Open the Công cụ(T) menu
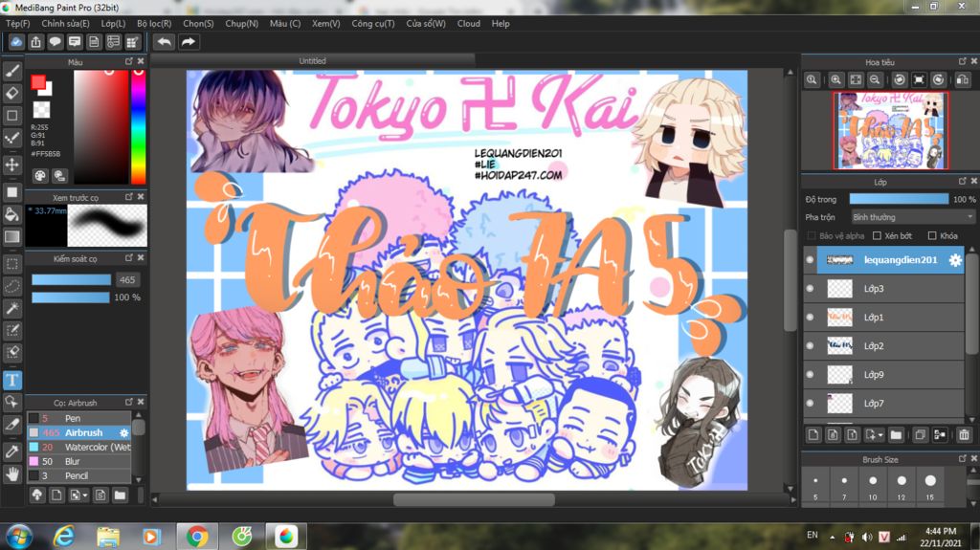The image size is (980, 550). click(x=373, y=23)
